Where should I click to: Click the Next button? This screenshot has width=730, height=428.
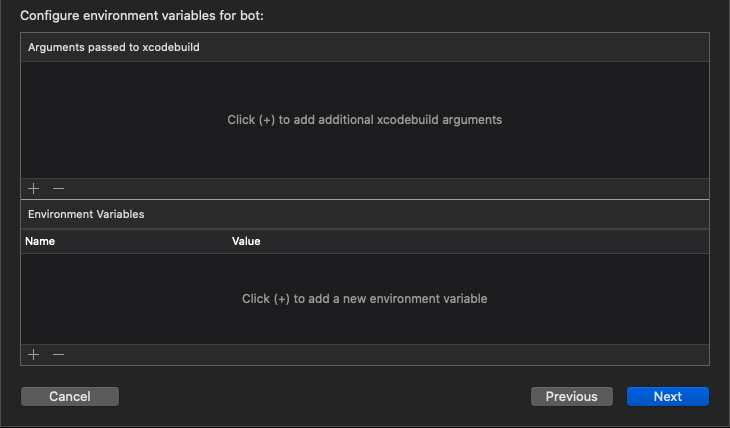pyautogui.click(x=668, y=396)
